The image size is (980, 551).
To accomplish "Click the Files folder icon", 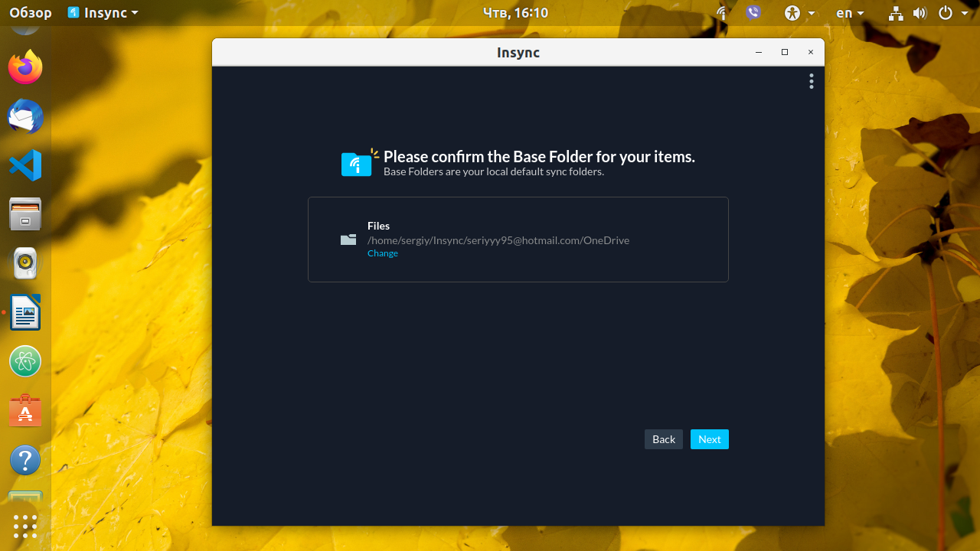I will coord(348,240).
